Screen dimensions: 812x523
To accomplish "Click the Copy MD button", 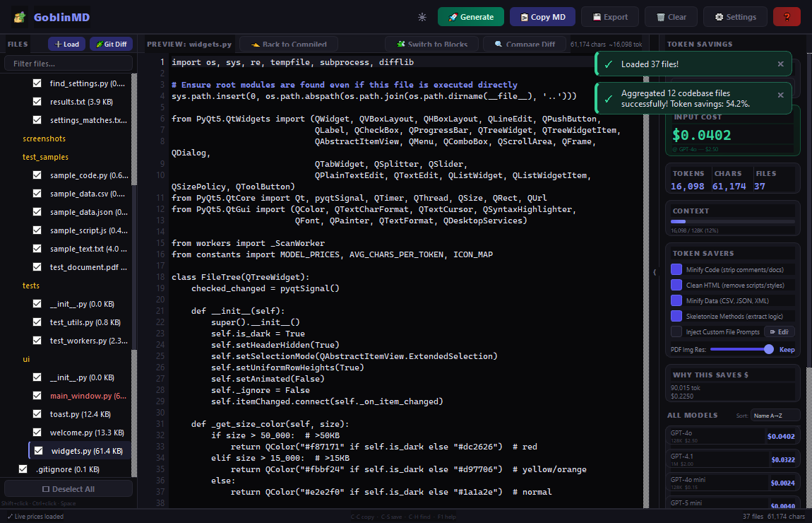I will (542, 17).
